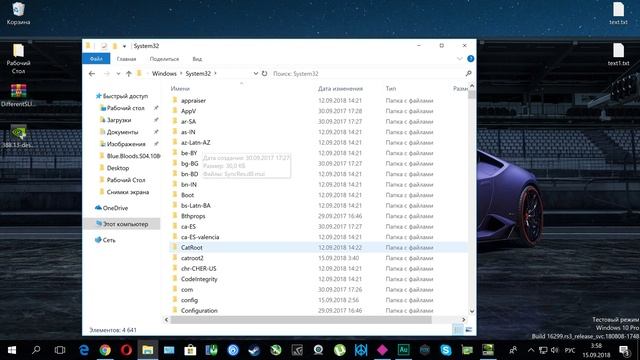Select the chr-CHER-US folder
Image resolution: width=640 pixels, height=360 pixels.
(198, 269)
